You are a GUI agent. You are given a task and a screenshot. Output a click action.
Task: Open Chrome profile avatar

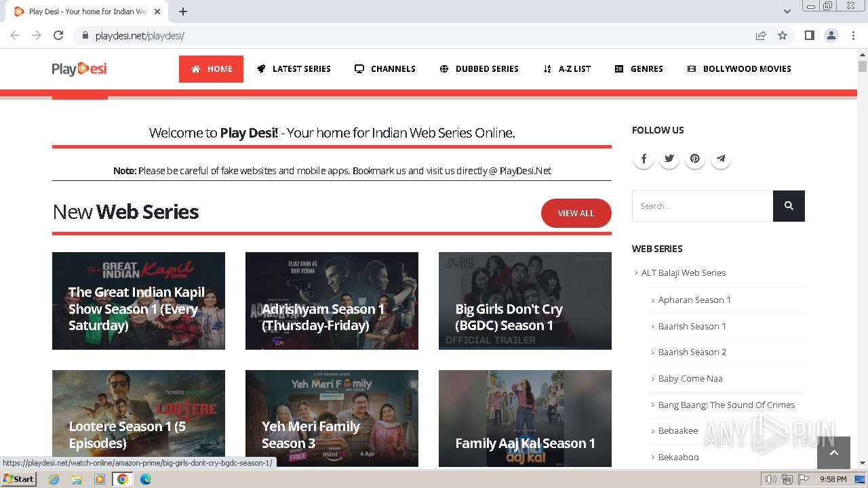pos(831,35)
